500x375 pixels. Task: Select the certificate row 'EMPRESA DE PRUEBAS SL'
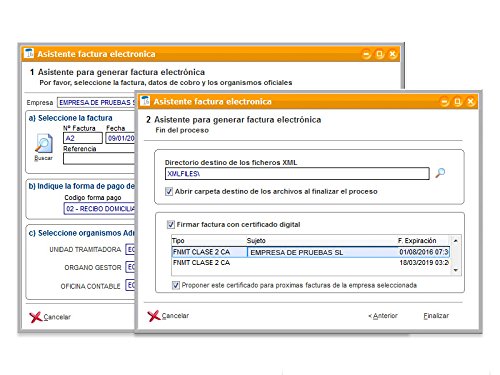pyautogui.click(x=311, y=252)
